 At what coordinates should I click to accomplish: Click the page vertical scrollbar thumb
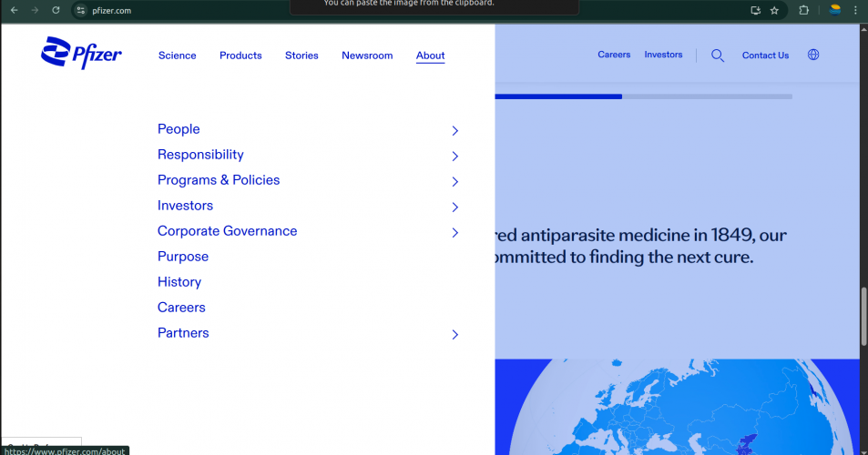(863, 316)
